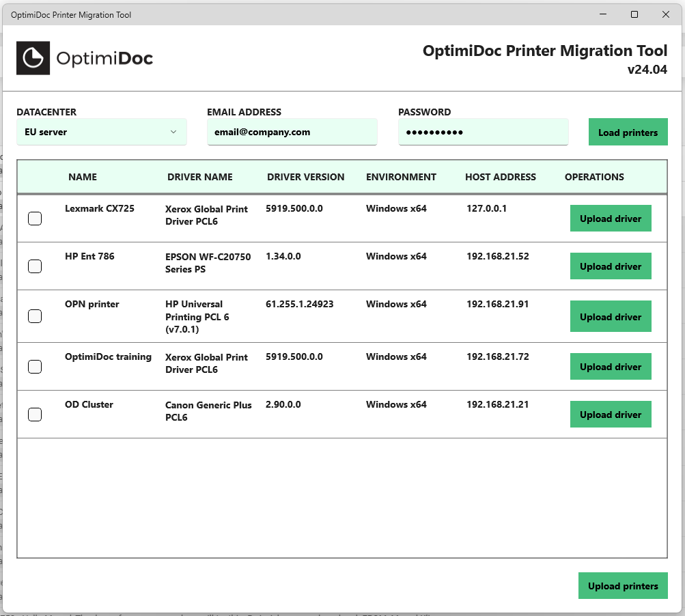Upload driver for HP Ent 786
685x616 pixels.
(611, 266)
